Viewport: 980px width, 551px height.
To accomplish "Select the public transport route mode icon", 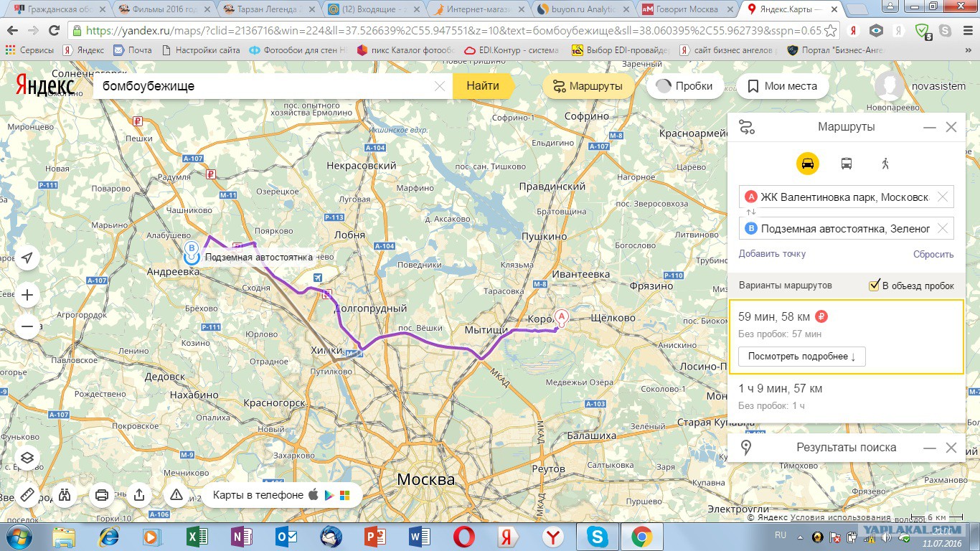I will click(847, 164).
